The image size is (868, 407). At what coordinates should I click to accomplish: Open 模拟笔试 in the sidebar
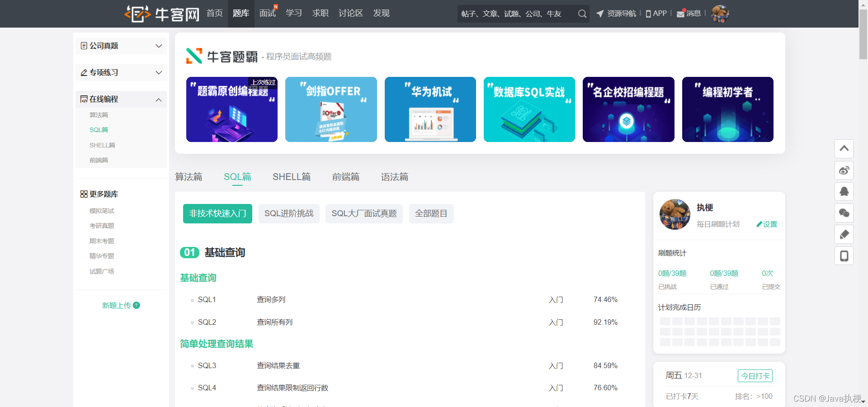102,211
